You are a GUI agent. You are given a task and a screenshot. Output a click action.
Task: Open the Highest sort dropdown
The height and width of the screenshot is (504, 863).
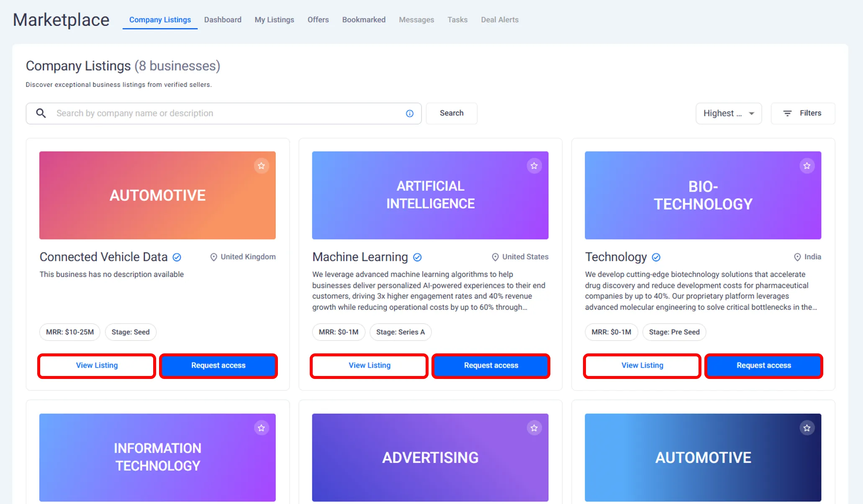(x=728, y=113)
